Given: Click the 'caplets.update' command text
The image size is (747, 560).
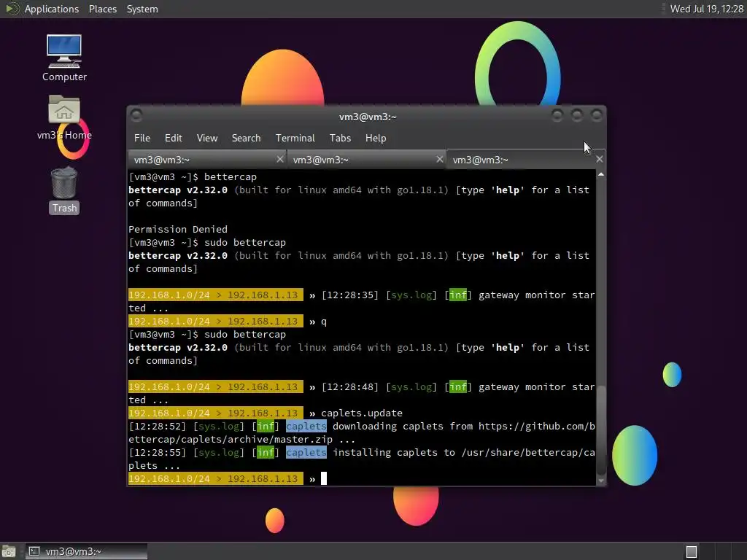Looking at the screenshot, I should 362,413.
